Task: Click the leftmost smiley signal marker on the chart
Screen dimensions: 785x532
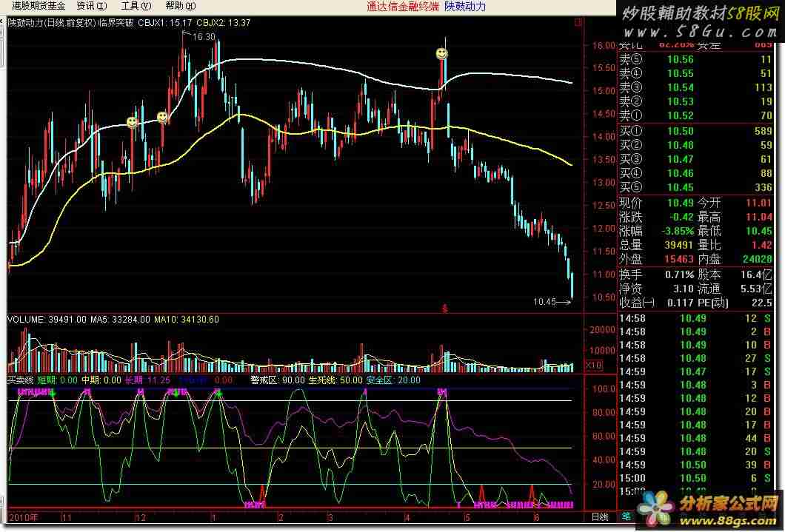Action: tap(132, 122)
